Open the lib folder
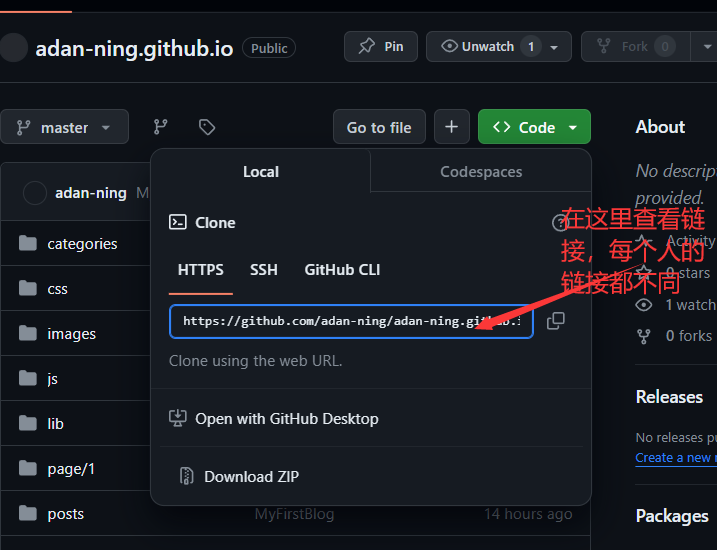 click(55, 423)
